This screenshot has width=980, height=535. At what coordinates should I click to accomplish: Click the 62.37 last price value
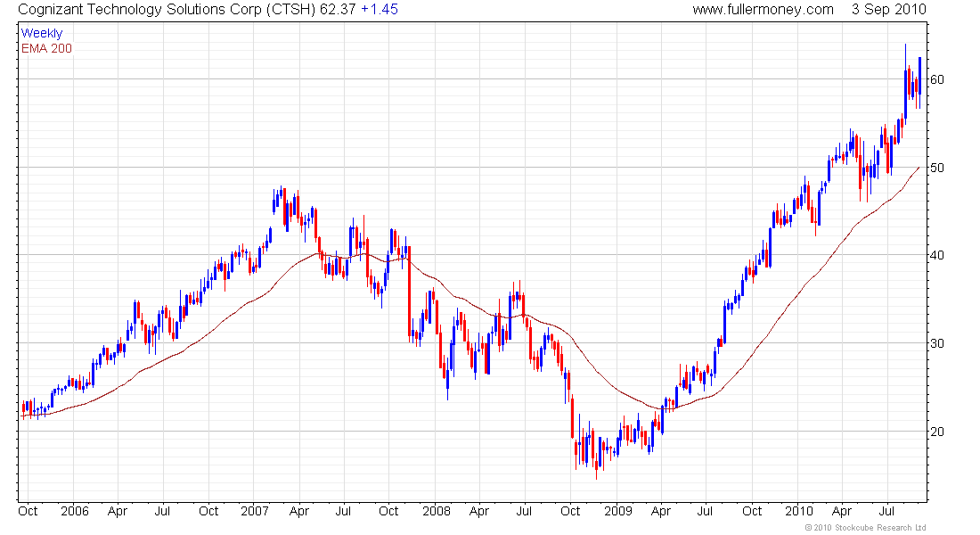338,10
